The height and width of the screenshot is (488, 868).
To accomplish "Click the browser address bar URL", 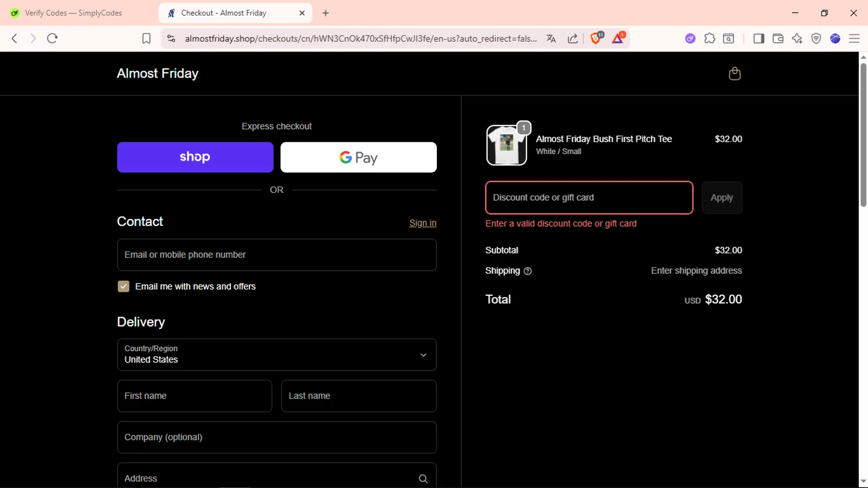I will (361, 38).
